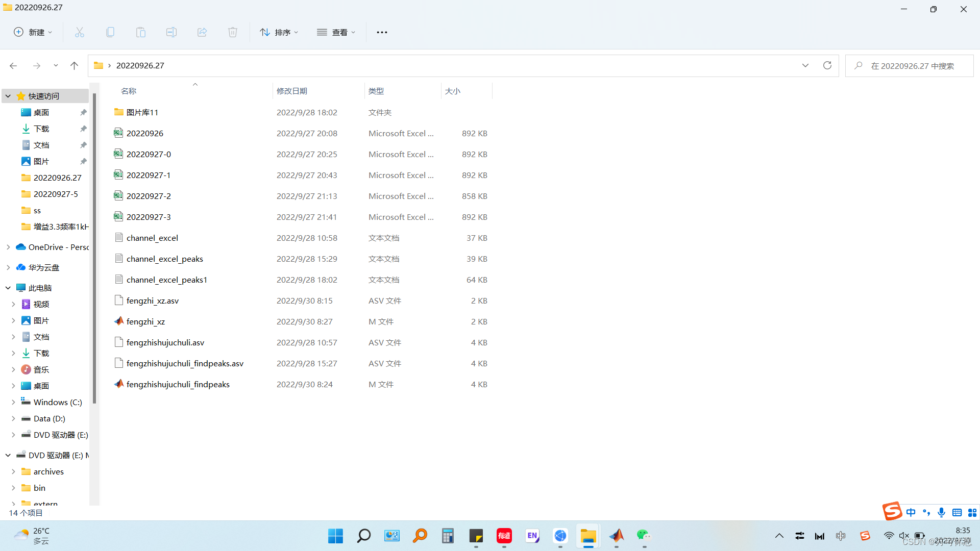Go up one folder level
The width and height of the screenshot is (980, 551).
(x=74, y=65)
